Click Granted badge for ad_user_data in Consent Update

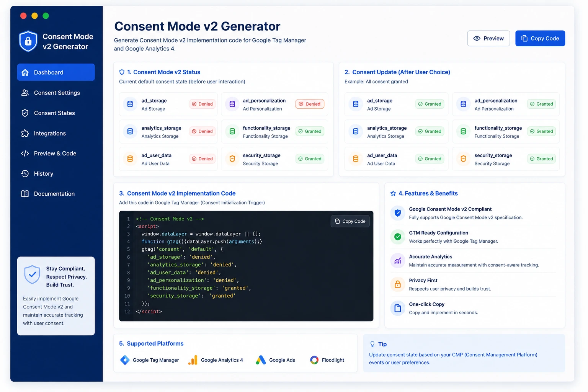430,159
